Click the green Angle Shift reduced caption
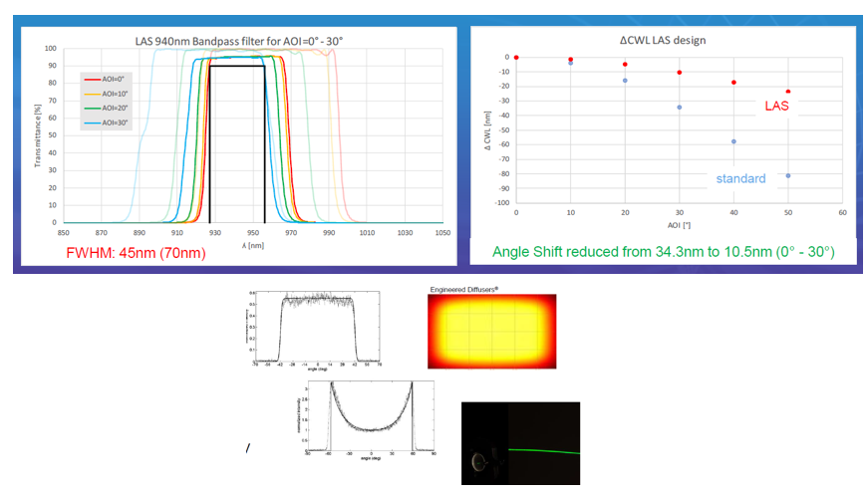Viewport: 868px width, 497px height. click(x=662, y=253)
